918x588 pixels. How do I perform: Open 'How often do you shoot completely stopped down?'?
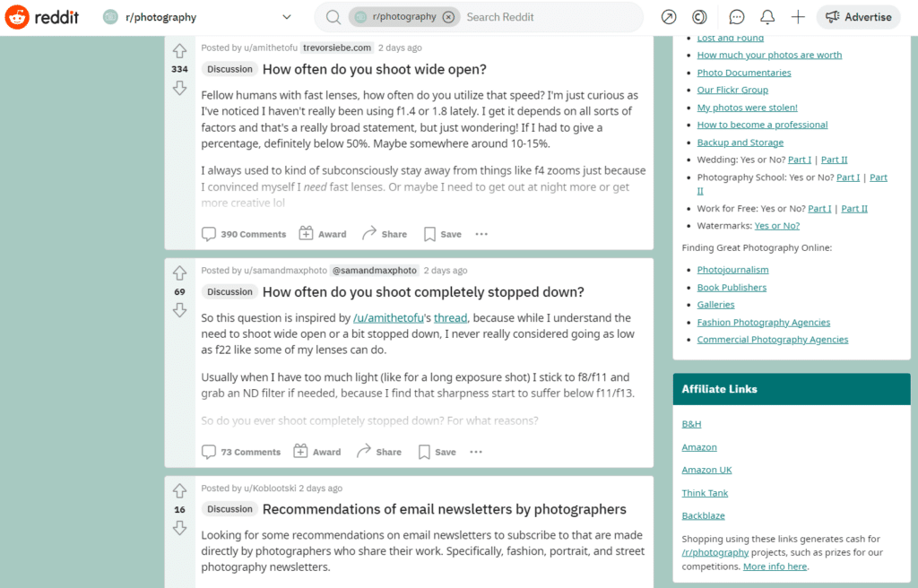(x=423, y=292)
